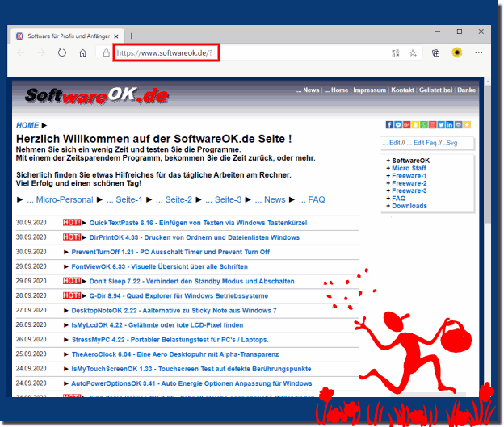Open Danke in top navigation

tap(466, 90)
